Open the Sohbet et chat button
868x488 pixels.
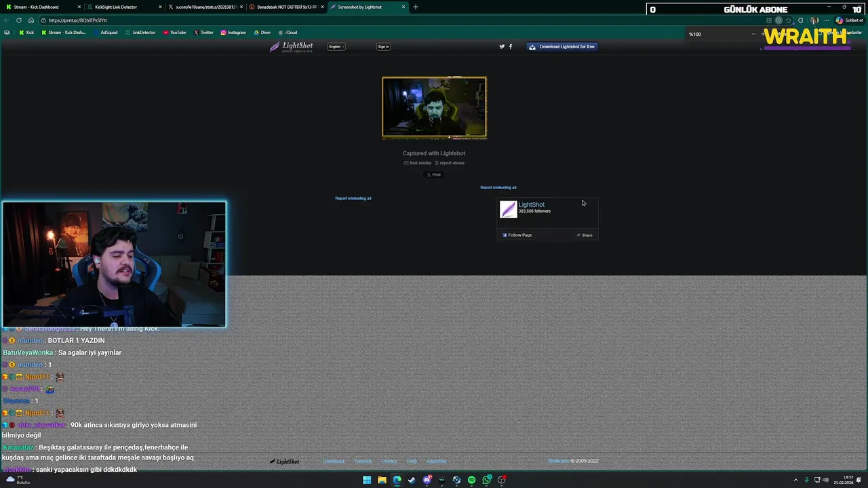tap(850, 20)
